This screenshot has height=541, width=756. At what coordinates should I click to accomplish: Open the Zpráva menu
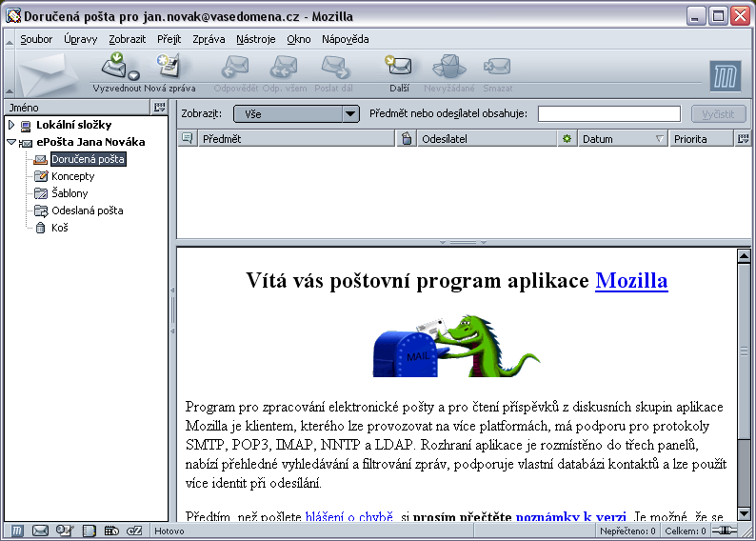point(209,39)
